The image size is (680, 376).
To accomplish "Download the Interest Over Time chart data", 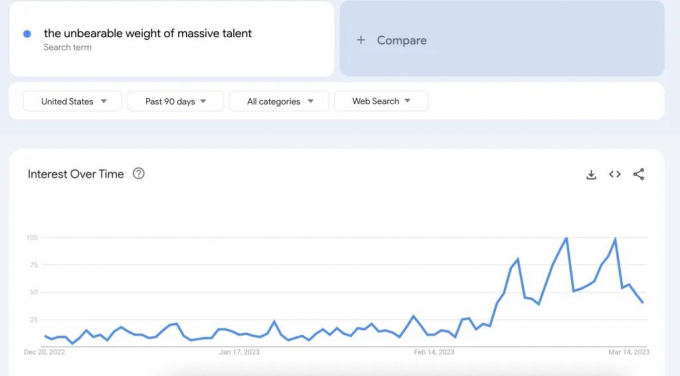I will point(591,174).
